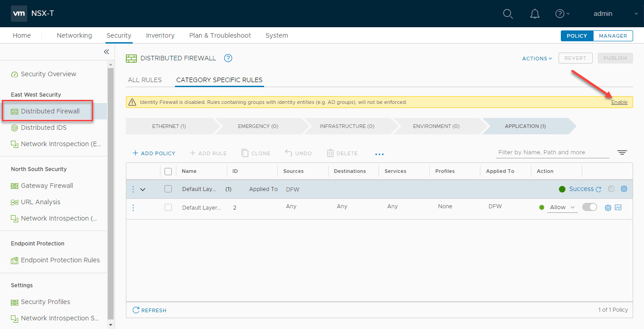644x329 pixels.
Task: Open the policy gear settings icon
Action: (624, 189)
